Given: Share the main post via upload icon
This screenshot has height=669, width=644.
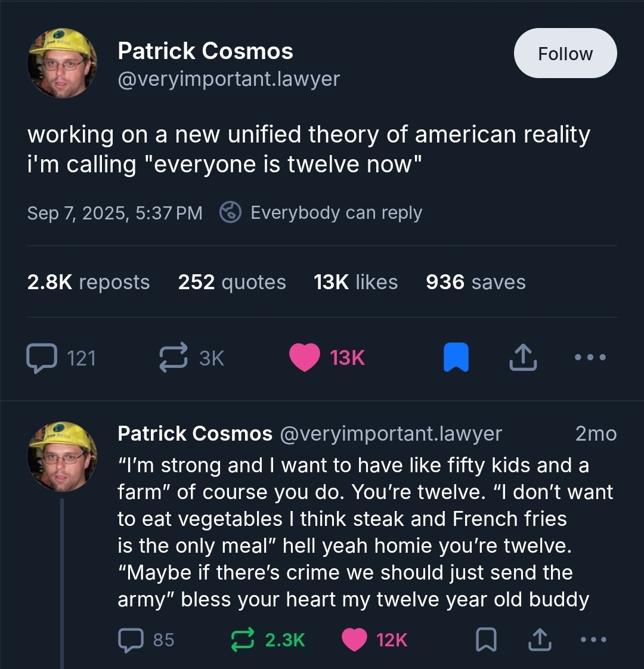Looking at the screenshot, I should [x=522, y=358].
